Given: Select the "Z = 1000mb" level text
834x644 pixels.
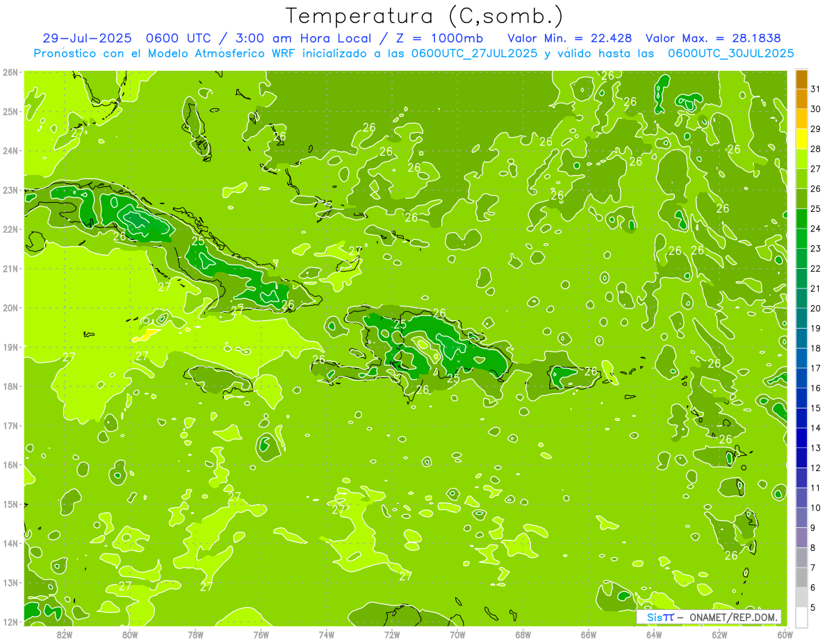Looking at the screenshot, I should click(x=439, y=38).
